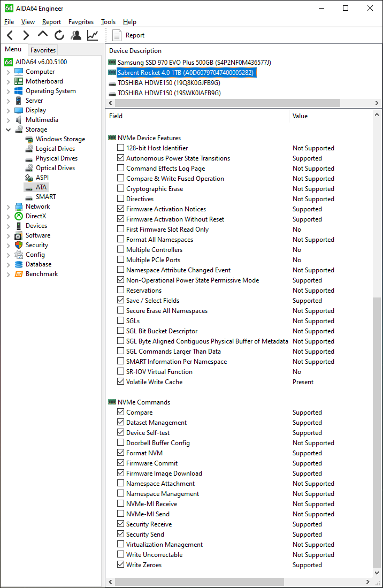Collapse the Storage tree node
383x588 pixels.
8,130
